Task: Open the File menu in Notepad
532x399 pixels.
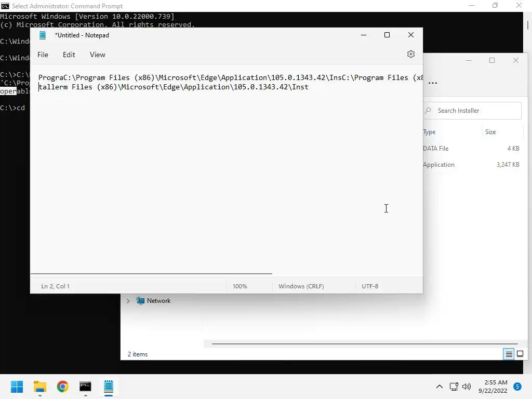Action: tap(43, 55)
